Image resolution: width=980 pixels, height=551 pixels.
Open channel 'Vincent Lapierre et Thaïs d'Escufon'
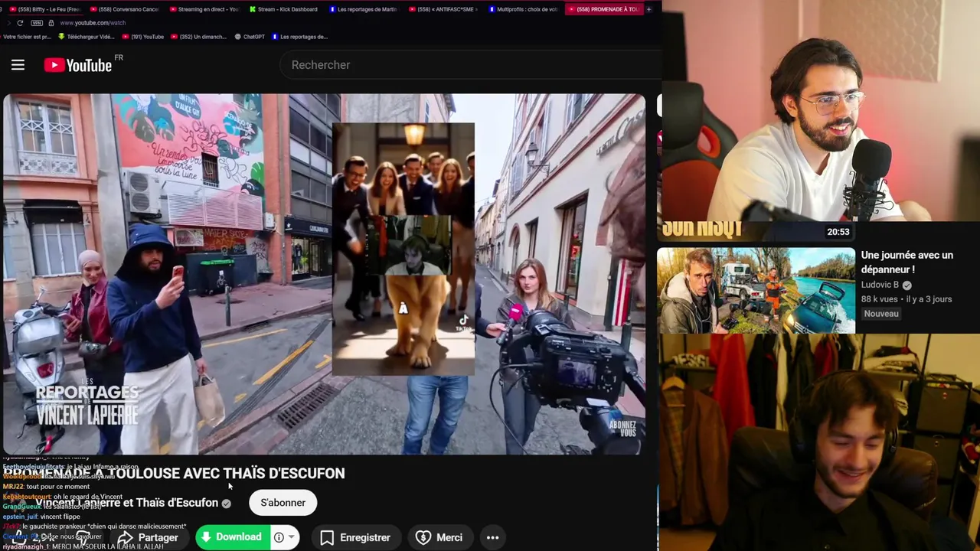coord(126,503)
